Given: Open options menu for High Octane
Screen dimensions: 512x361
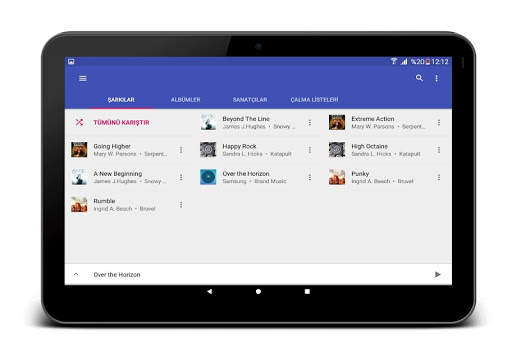Looking at the screenshot, I should (439, 150).
